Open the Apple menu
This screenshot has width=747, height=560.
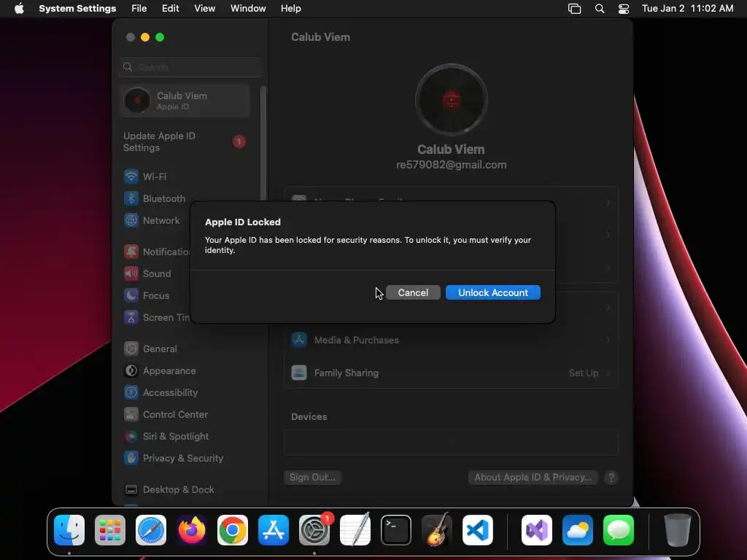pyautogui.click(x=19, y=9)
